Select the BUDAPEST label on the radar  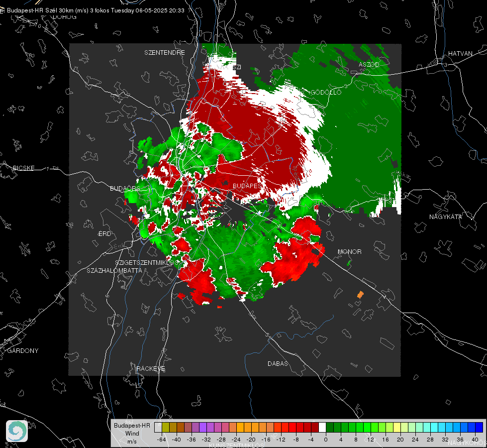(x=247, y=186)
